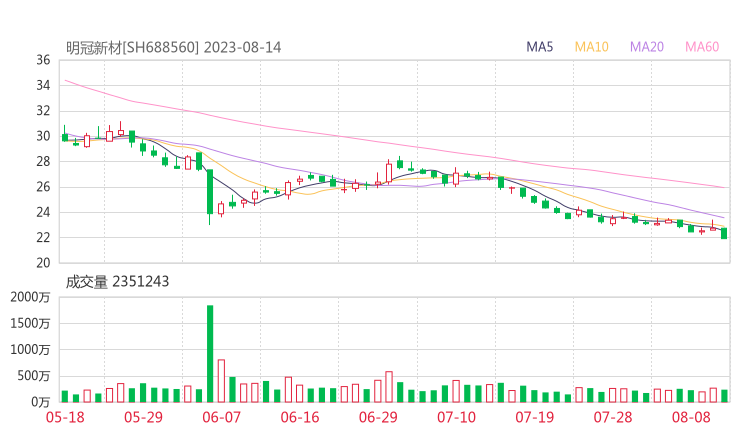Click the 07-10 date axis label
740x440 pixels.
(456, 417)
